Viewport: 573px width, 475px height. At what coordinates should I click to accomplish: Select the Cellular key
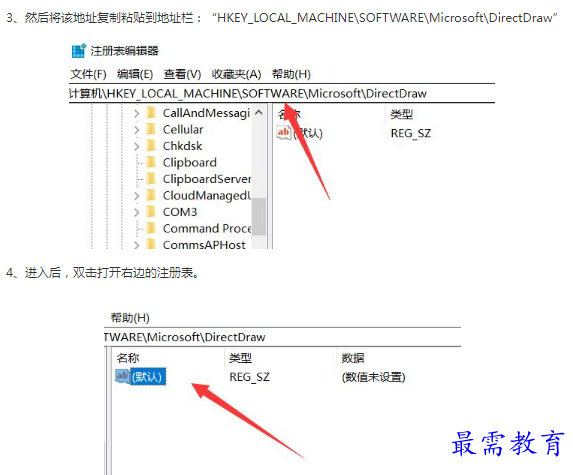coord(183,130)
